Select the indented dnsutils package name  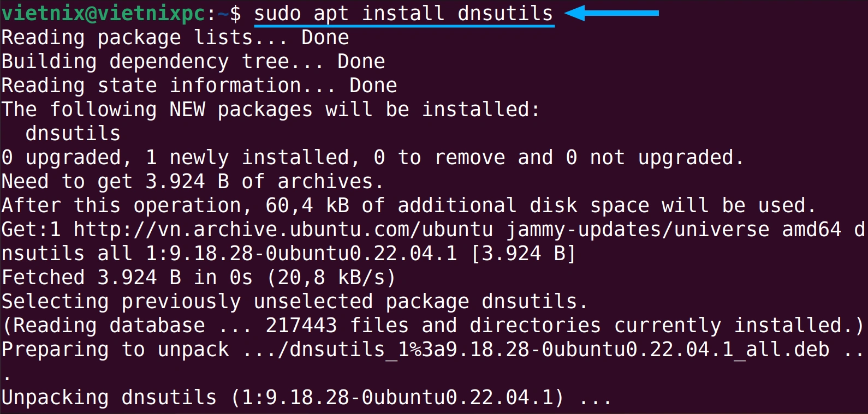73,134
